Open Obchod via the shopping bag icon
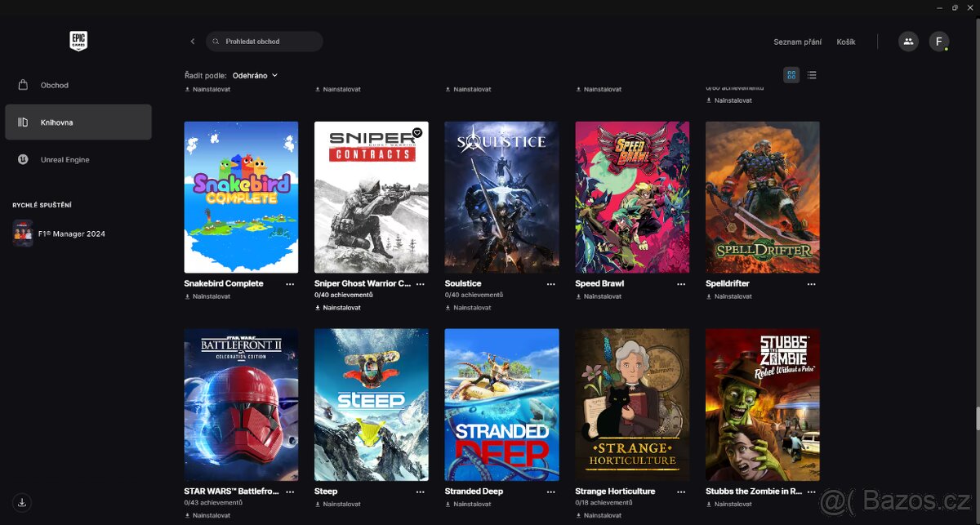Viewport: 980px width, 525px height. (23, 85)
